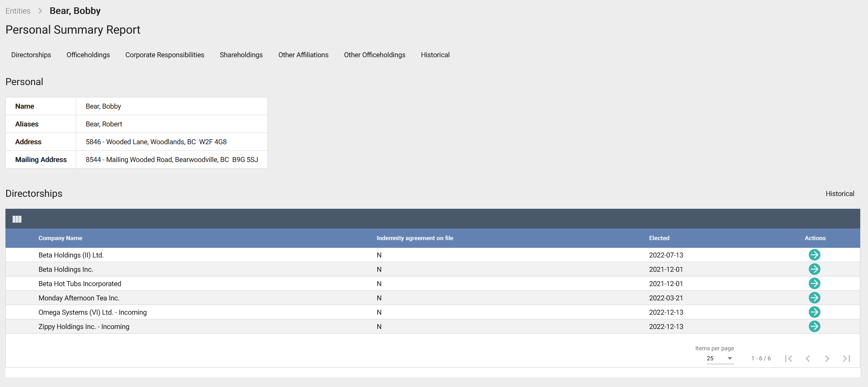Click arrow action for Beta Holdings (II) Ltd.
Screen dimensions: 868x387
814,255
